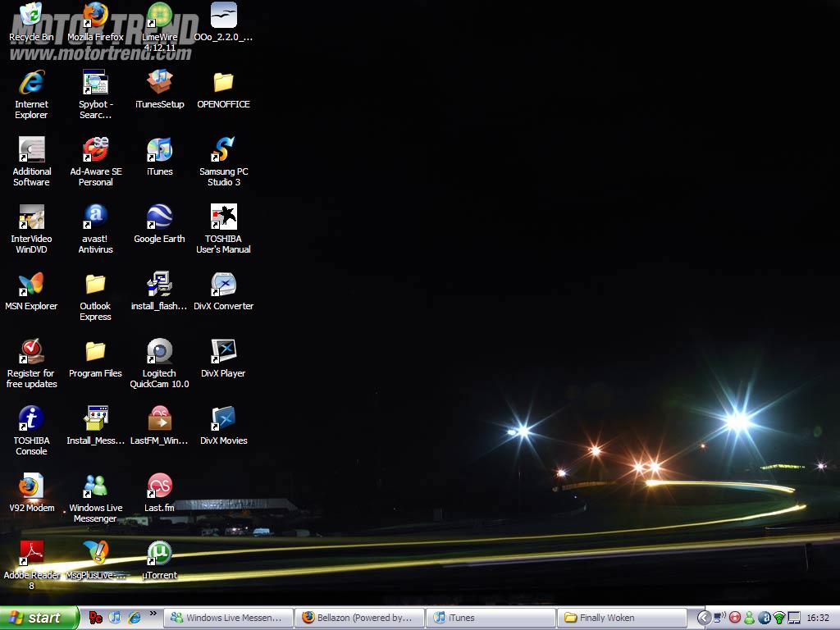
Task: Select the Logitech QuickCam 10.0 shortcut
Action: tap(159, 353)
